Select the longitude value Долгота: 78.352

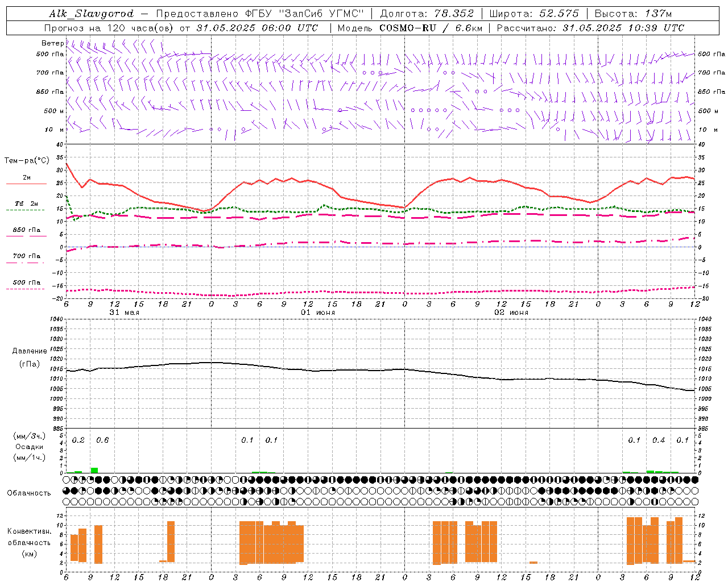pos(427,14)
